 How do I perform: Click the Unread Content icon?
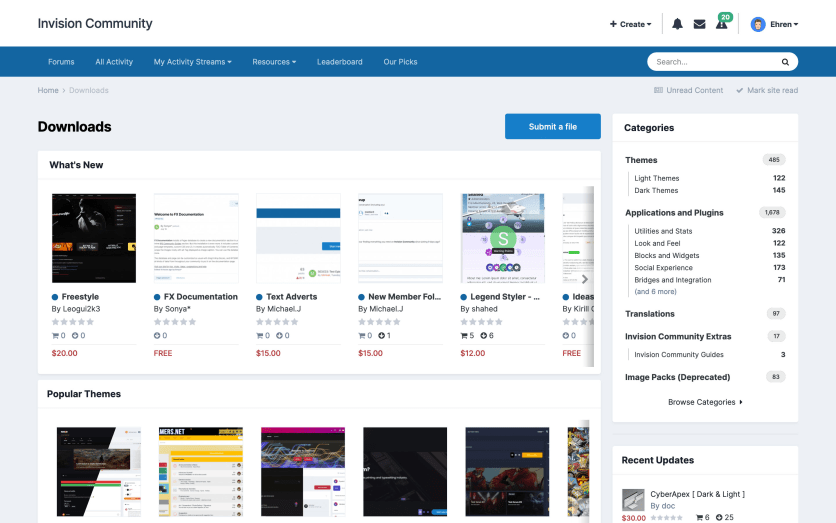pos(658,90)
